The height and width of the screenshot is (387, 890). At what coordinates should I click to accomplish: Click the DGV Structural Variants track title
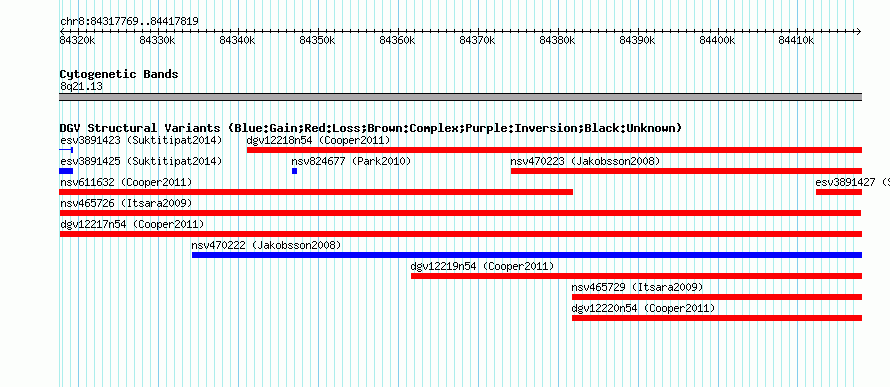tap(371, 128)
